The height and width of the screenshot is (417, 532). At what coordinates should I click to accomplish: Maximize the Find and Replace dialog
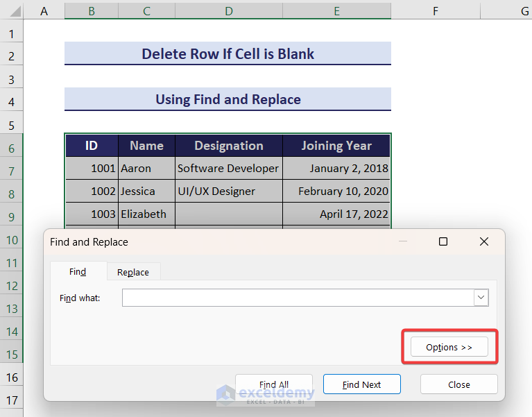[x=443, y=241]
